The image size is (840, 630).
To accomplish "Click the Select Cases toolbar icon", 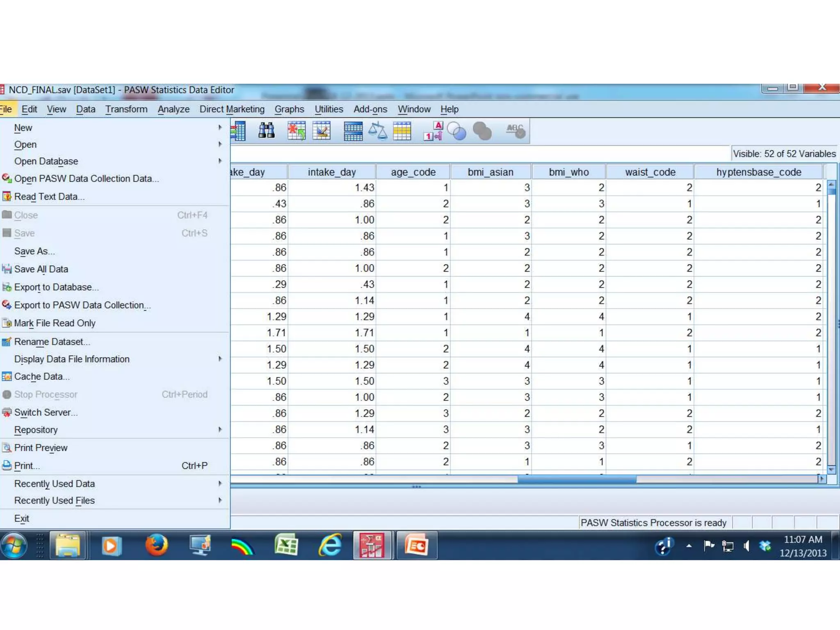I will (x=402, y=131).
